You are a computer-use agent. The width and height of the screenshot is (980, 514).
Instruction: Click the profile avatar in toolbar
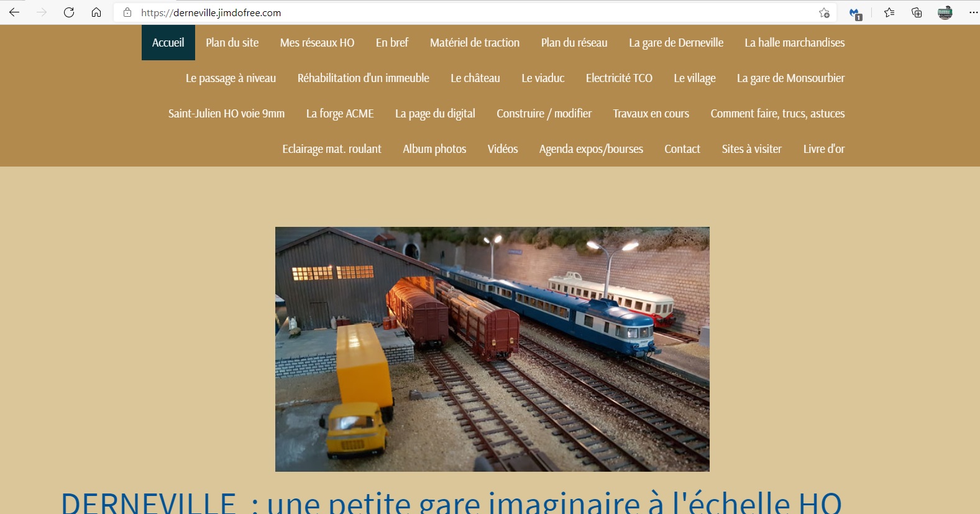945,12
